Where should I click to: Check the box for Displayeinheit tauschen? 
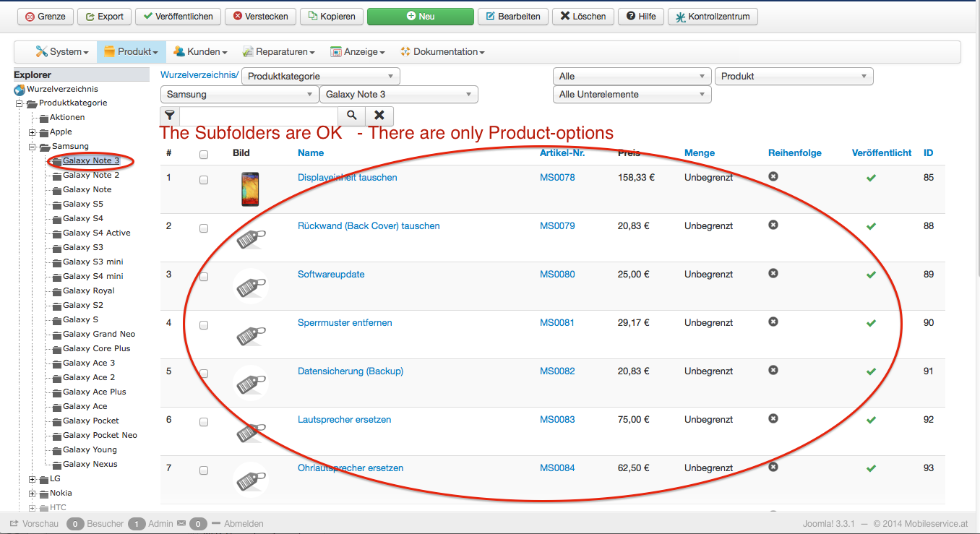click(204, 180)
